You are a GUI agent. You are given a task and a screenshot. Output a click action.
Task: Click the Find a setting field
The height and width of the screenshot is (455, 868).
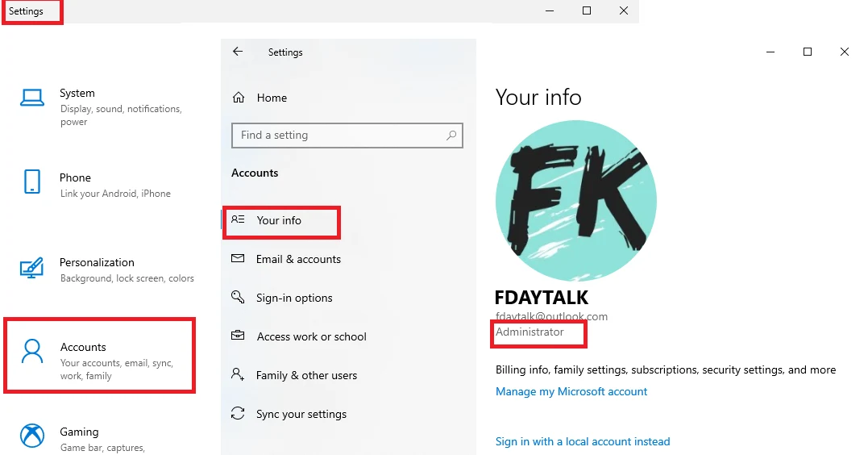347,136
